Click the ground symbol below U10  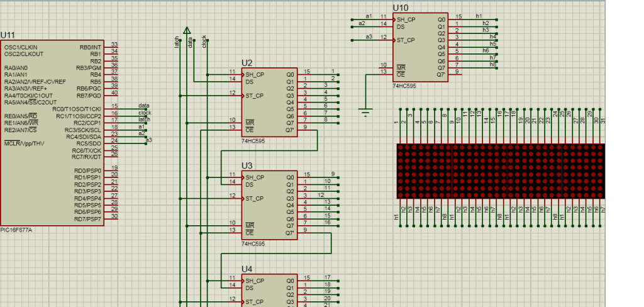click(365, 113)
